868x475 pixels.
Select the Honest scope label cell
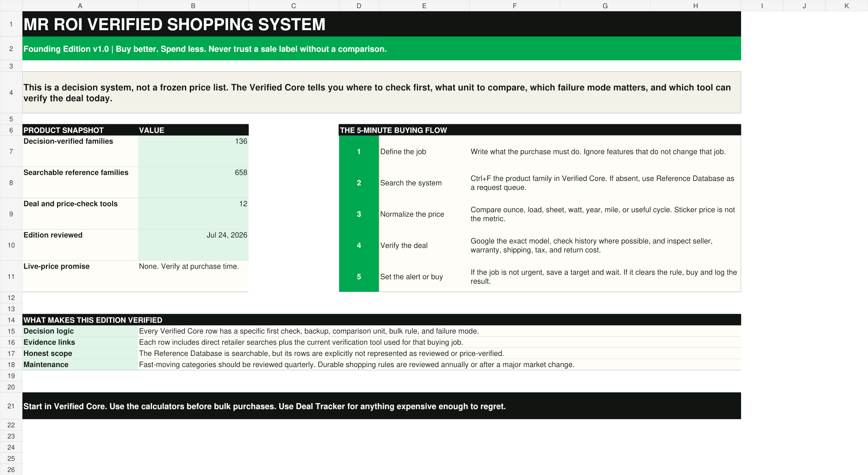(x=80, y=353)
